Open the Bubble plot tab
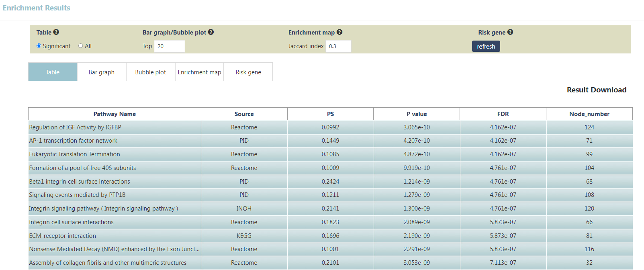 pyautogui.click(x=151, y=72)
